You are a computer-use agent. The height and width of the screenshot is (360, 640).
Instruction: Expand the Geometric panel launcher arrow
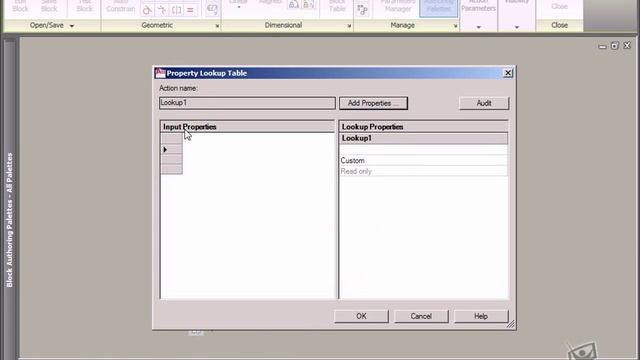tap(217, 26)
